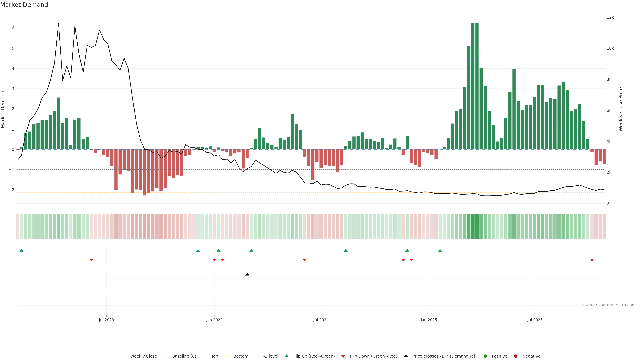644x362 pixels.
Task: Click Price crosses -1 black triangle legend
Action: coord(406,356)
